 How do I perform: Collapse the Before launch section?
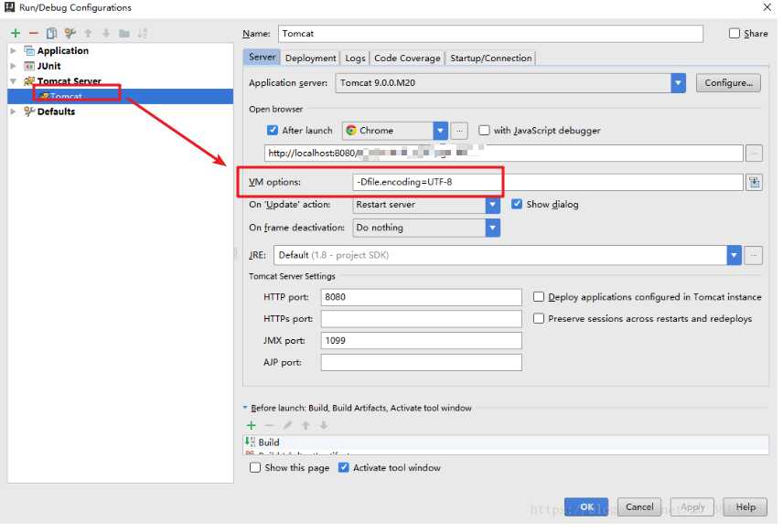pos(245,408)
